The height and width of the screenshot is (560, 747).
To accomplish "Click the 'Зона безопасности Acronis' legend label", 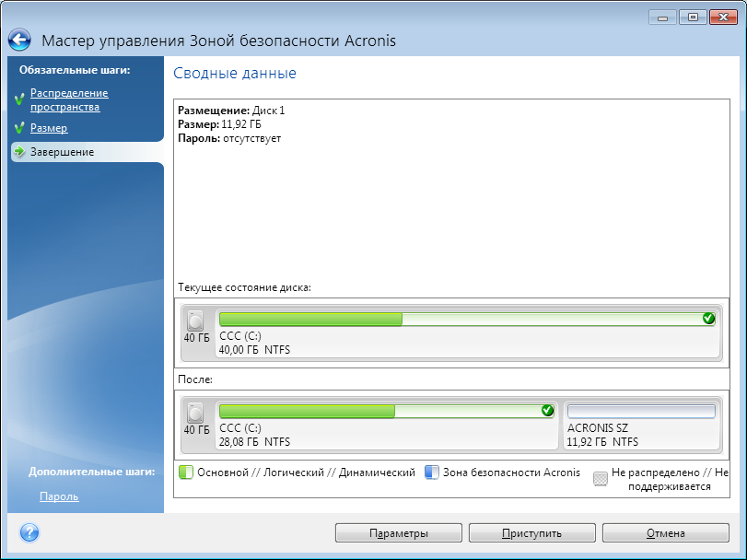I will [511, 472].
